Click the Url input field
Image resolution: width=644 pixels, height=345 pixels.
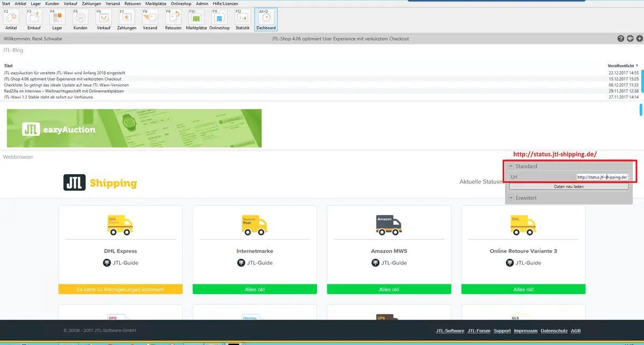coord(602,177)
